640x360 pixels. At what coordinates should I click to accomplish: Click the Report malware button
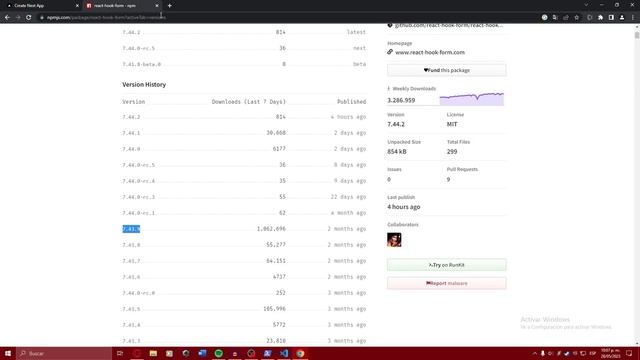[447, 283]
